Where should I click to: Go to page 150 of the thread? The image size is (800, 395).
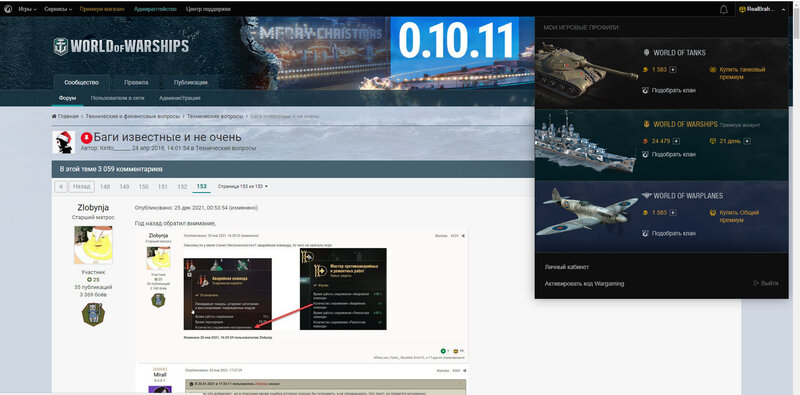pyautogui.click(x=143, y=187)
